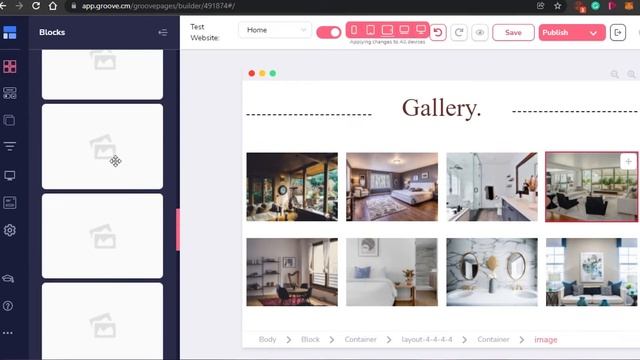
Task: Select the laptop device view
Action: [x=404, y=30]
